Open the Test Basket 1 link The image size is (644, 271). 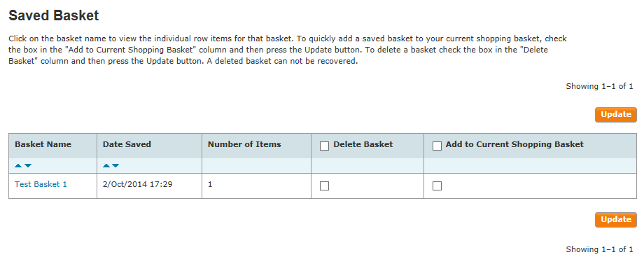point(41,184)
